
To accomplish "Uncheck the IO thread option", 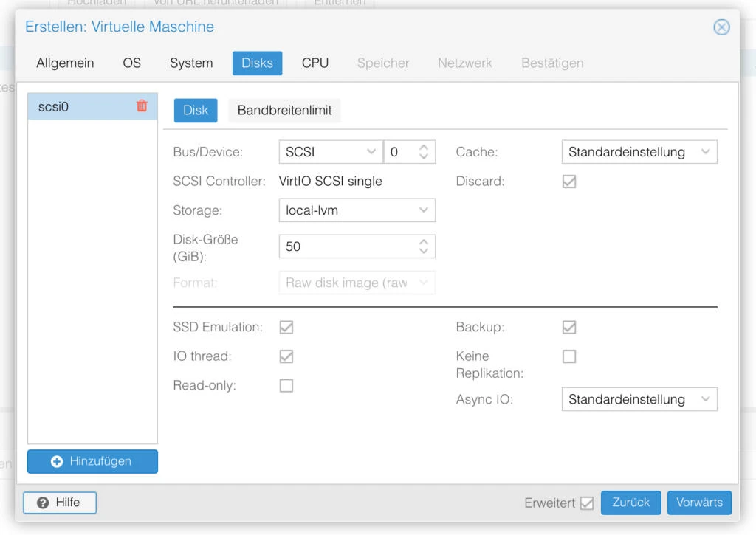I will (286, 356).
